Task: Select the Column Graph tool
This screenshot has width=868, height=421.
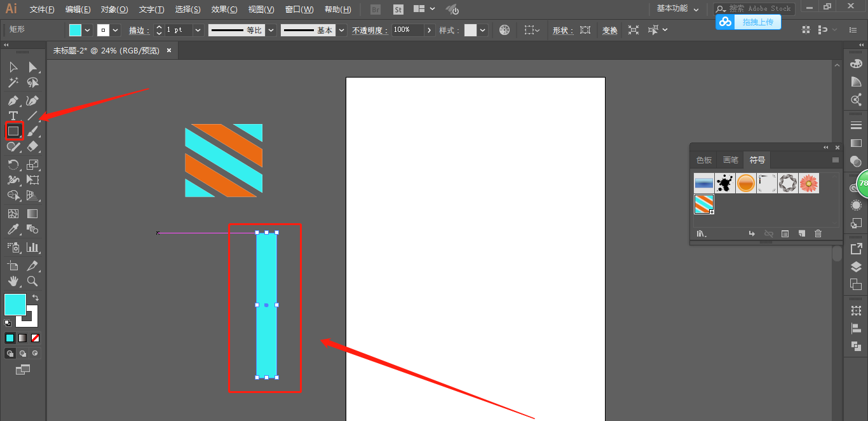Action: [33, 247]
